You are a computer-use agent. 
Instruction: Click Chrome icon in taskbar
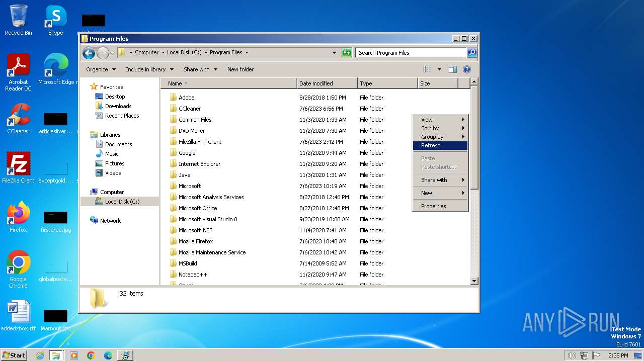pyautogui.click(x=91, y=355)
